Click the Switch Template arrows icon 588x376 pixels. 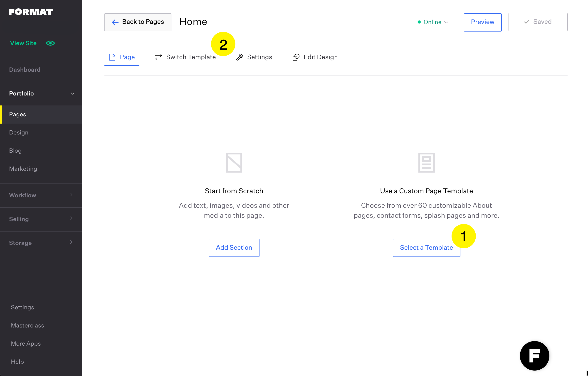[x=159, y=57]
